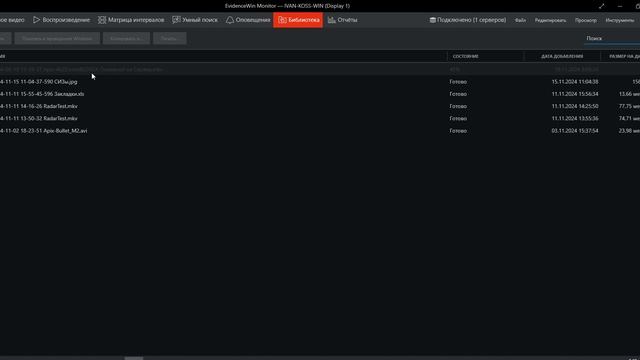Click Готово status in Закладки.xls row

pos(458,94)
